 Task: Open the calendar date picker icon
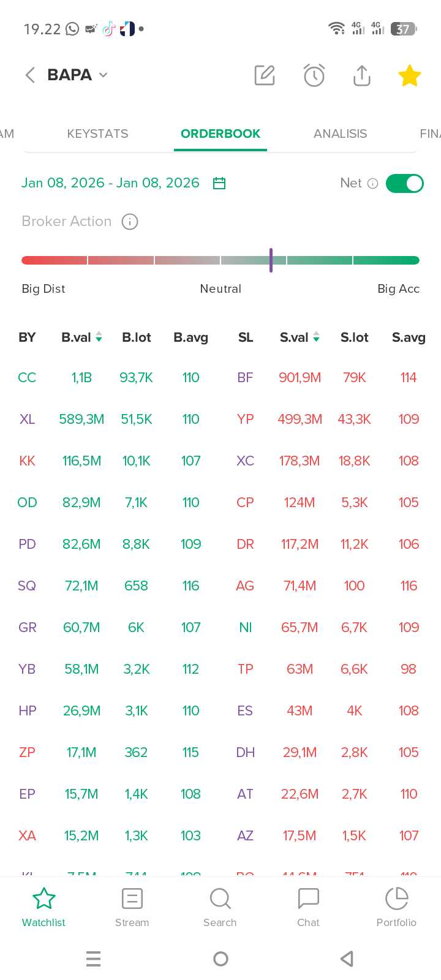(219, 183)
